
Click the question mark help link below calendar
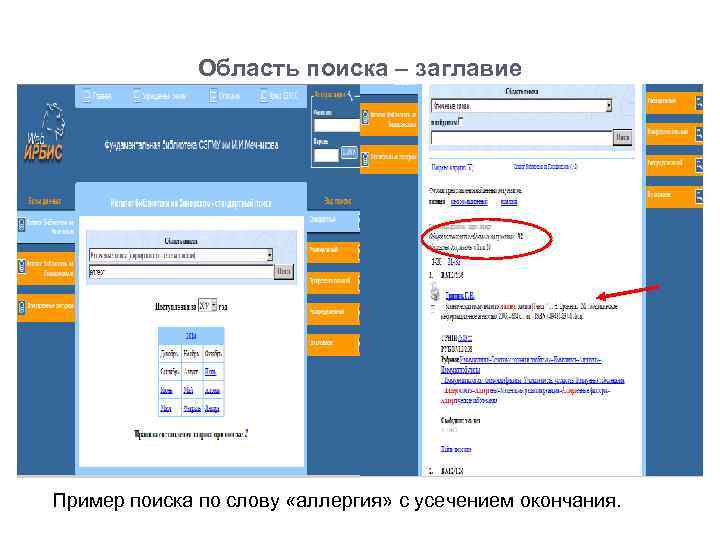pyautogui.click(x=247, y=433)
